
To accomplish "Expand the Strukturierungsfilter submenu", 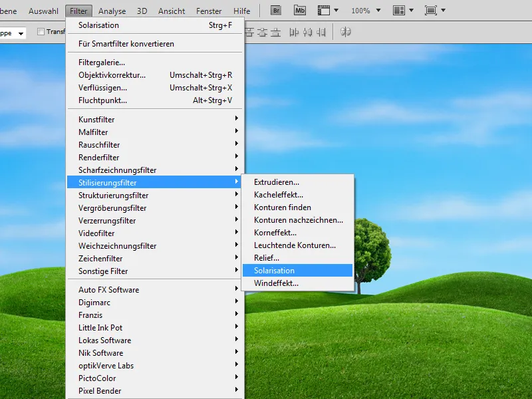I will (x=155, y=196).
